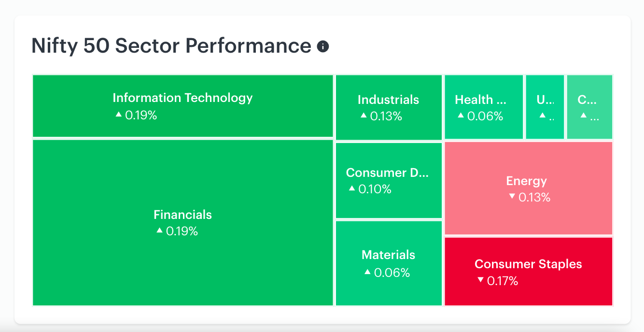The image size is (644, 332).
Task: Click the up arrow on Health tile
Action: pyautogui.click(x=461, y=115)
